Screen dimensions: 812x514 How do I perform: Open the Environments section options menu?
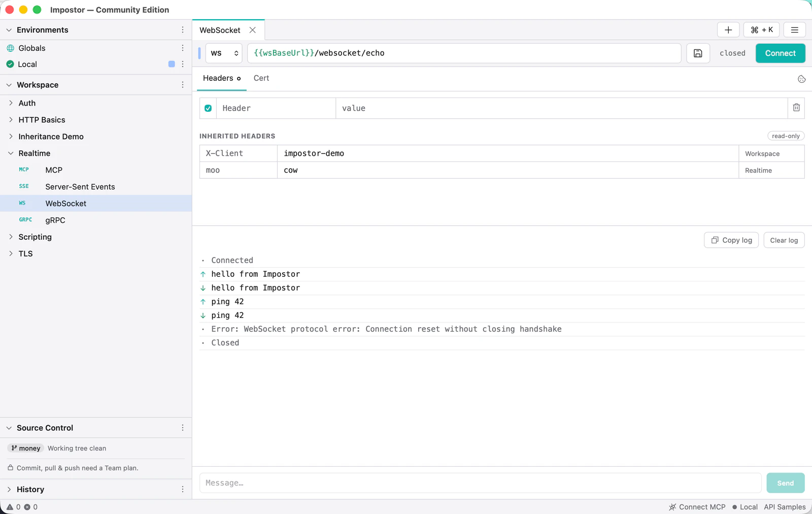[x=183, y=30]
